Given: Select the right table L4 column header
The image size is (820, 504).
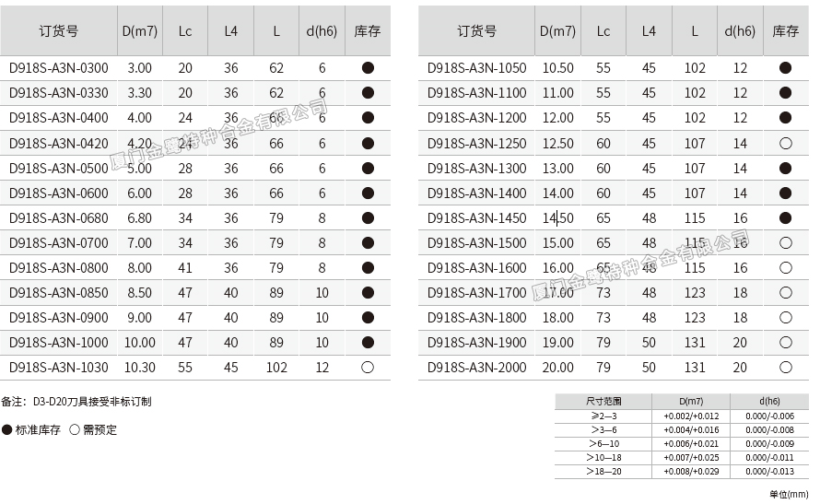Looking at the screenshot, I should tap(649, 31).
